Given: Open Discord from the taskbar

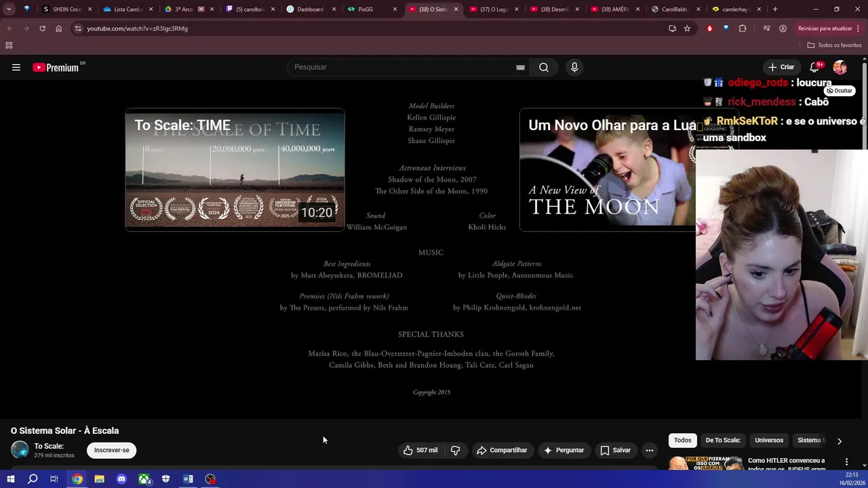Looking at the screenshot, I should (121, 479).
